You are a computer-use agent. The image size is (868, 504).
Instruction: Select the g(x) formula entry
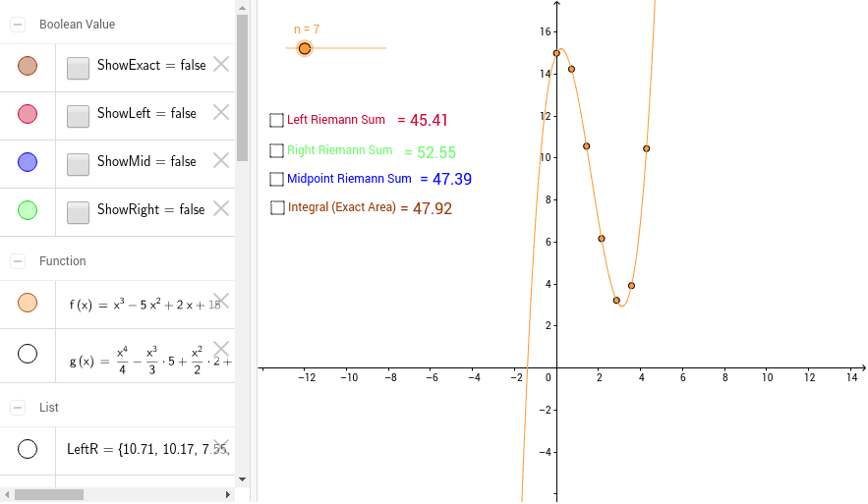pyautogui.click(x=150, y=361)
